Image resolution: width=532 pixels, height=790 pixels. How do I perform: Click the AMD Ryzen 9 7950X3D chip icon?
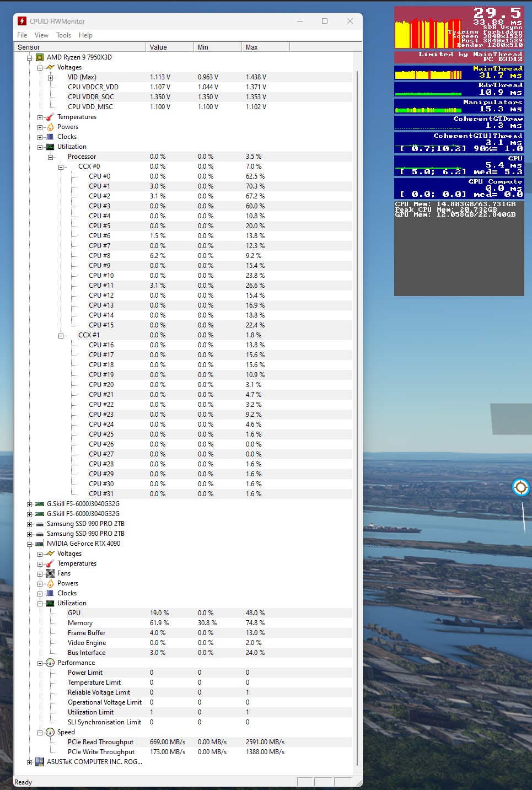point(40,57)
